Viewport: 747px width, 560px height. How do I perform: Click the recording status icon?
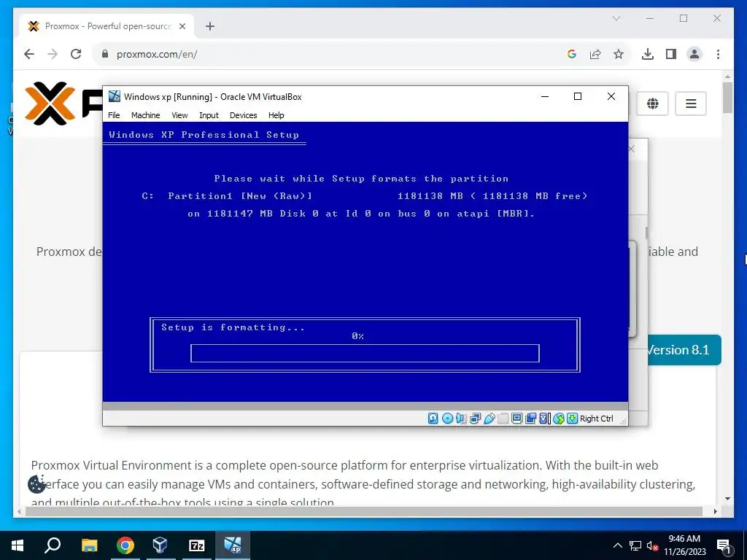531,418
